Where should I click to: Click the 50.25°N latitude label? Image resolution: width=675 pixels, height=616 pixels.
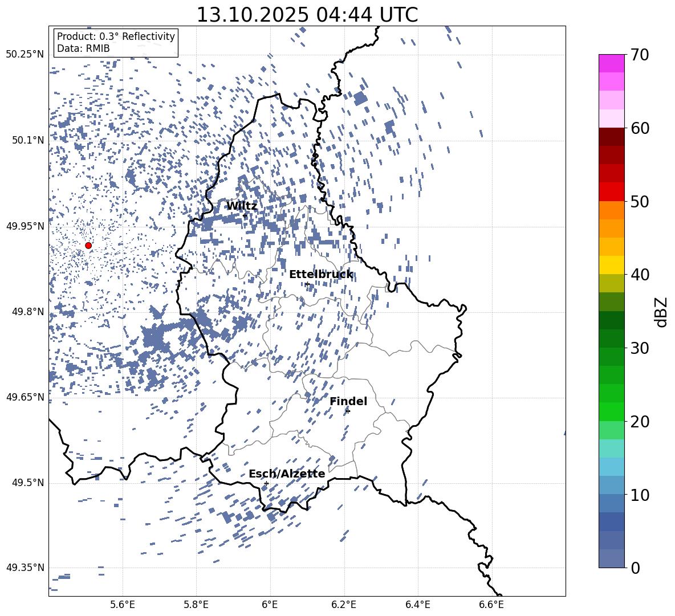point(25,55)
